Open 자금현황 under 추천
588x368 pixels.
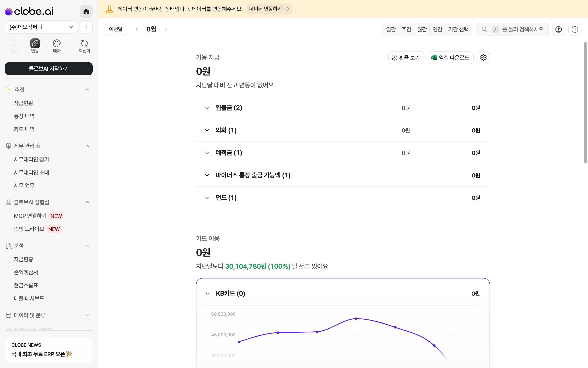coord(23,103)
